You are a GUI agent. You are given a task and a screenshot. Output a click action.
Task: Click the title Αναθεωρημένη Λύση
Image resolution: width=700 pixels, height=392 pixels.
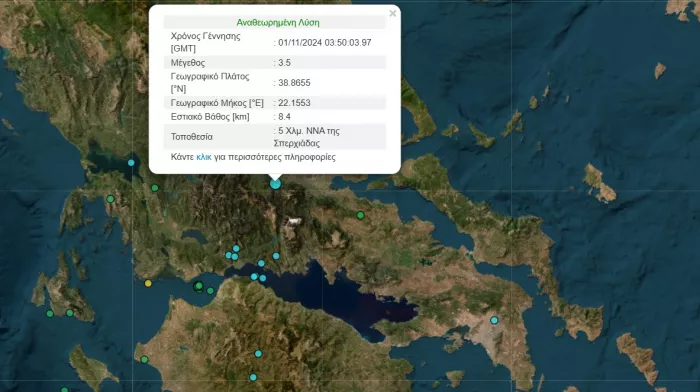click(x=278, y=22)
